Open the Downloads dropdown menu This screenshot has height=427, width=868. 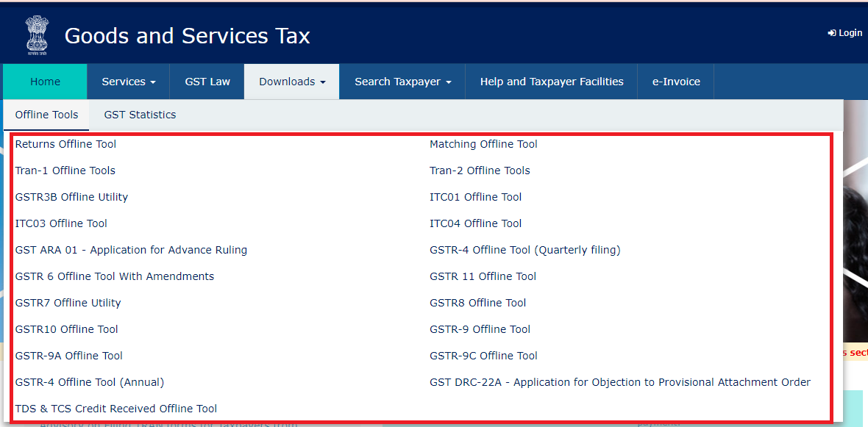[x=291, y=82]
